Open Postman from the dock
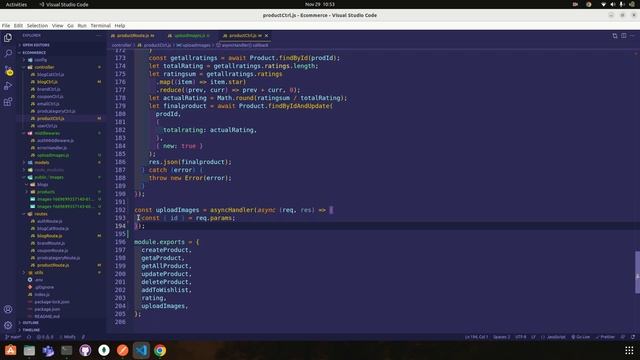640x360 pixels. [122, 350]
